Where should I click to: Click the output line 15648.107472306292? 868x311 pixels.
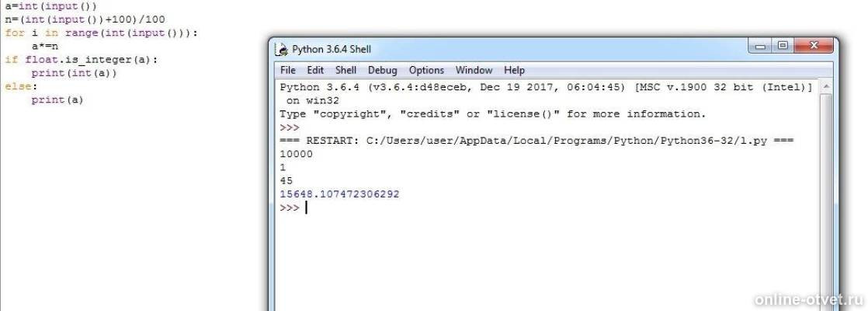tap(339, 194)
